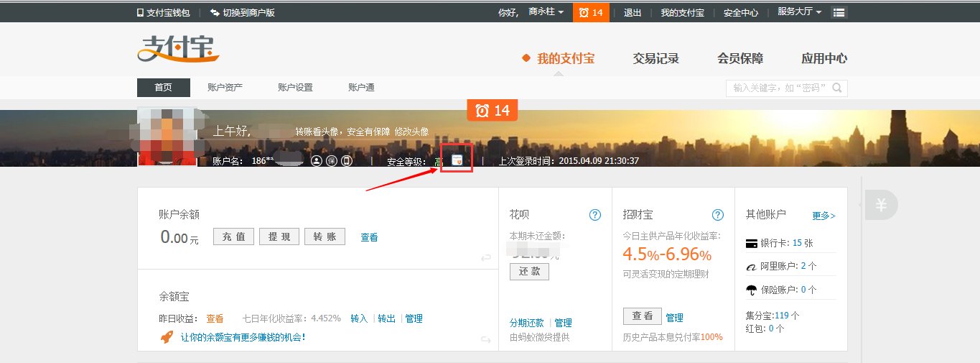Viewport: 980px width, 363px height.
Task: Click the return arrow icon in the 账户余额 panel
Action: pyautogui.click(x=486, y=257)
